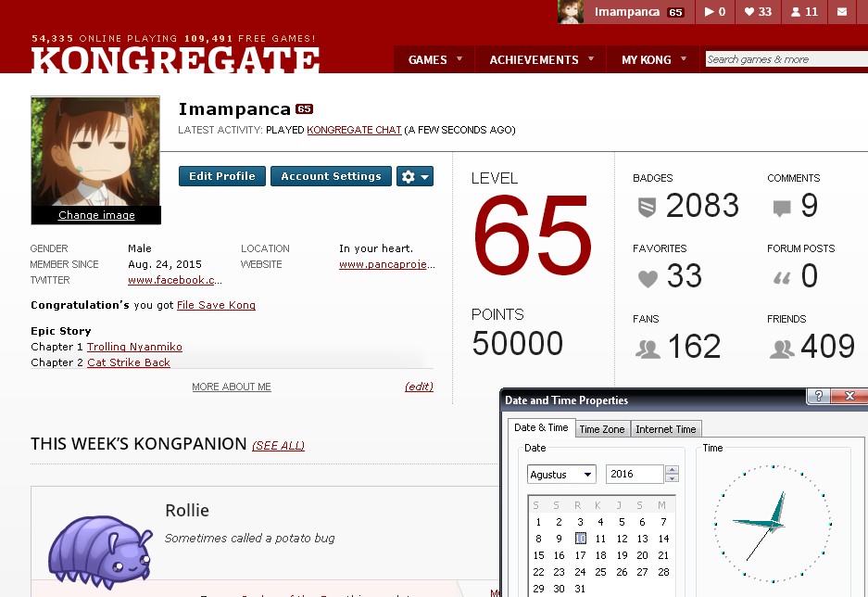Click the search games & more field
The height and width of the screenshot is (597, 868).
point(786,59)
